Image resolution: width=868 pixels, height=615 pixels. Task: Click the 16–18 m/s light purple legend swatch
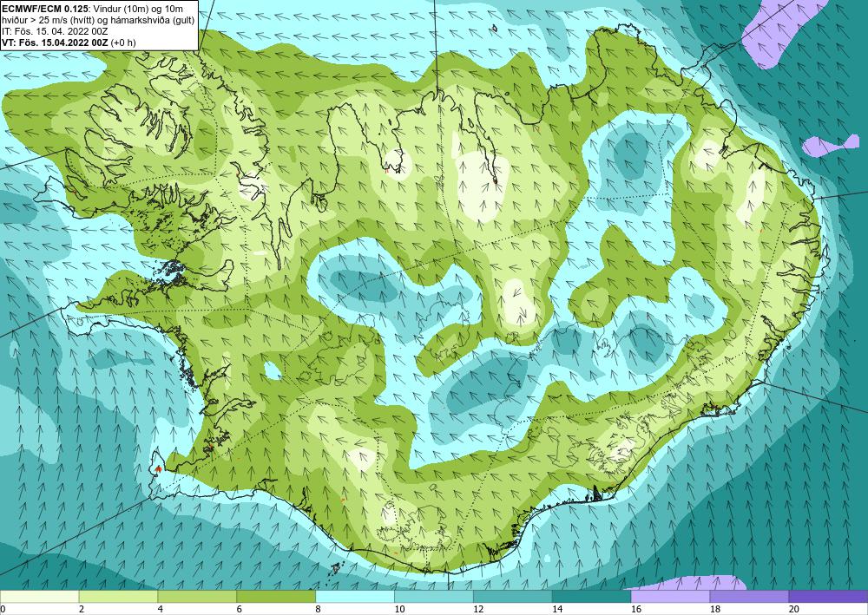(x=670, y=596)
